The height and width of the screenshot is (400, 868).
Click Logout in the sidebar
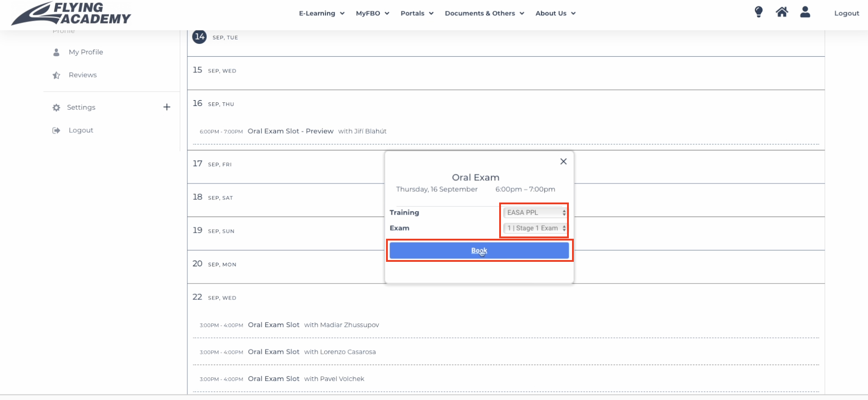point(81,130)
